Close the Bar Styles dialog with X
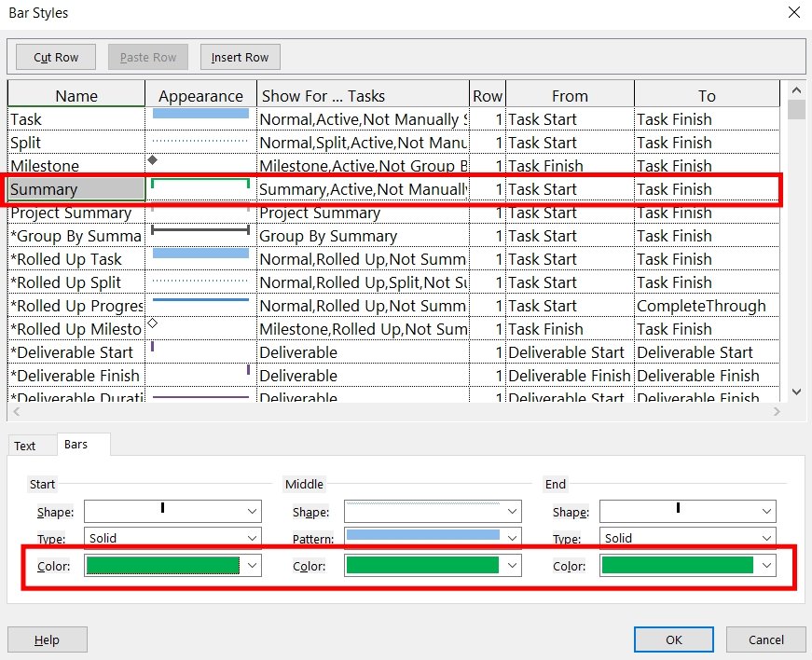The image size is (812, 660). point(794,12)
